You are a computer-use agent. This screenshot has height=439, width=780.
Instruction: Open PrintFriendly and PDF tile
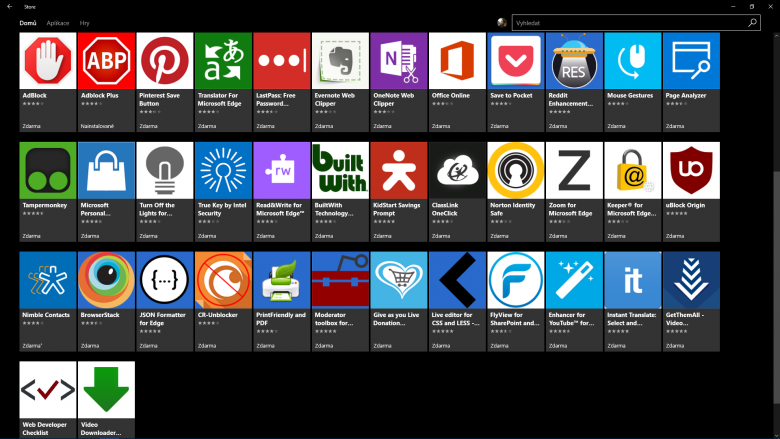(x=282, y=302)
